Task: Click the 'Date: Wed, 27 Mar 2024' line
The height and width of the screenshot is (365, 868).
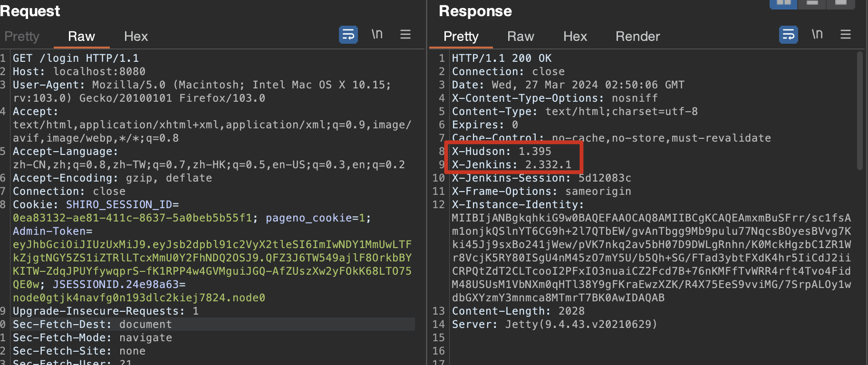Action: click(x=568, y=85)
